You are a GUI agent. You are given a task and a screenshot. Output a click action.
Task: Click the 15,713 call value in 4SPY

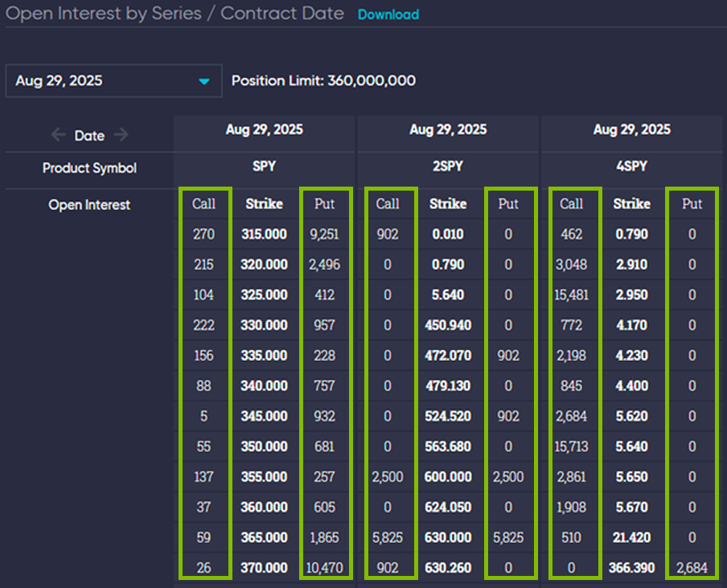pos(571,446)
